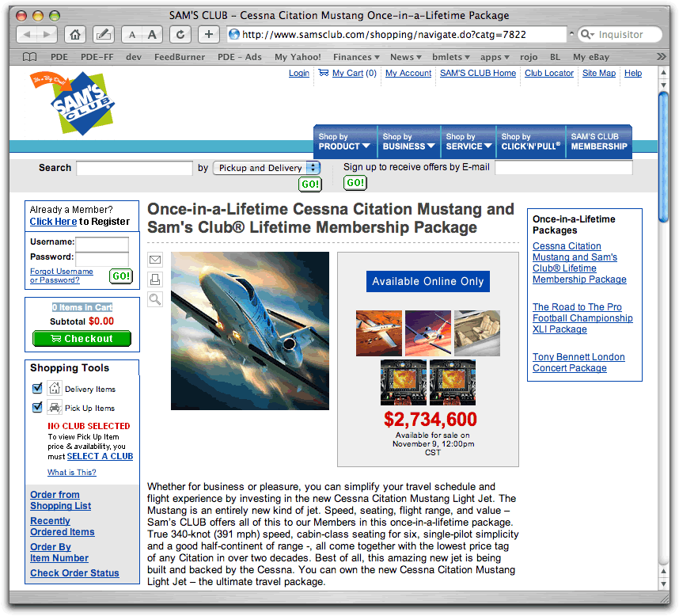Image resolution: width=679 pixels, height=616 pixels.
Task: Uncheck the Delivery Items checkbox
Action: pyautogui.click(x=37, y=389)
